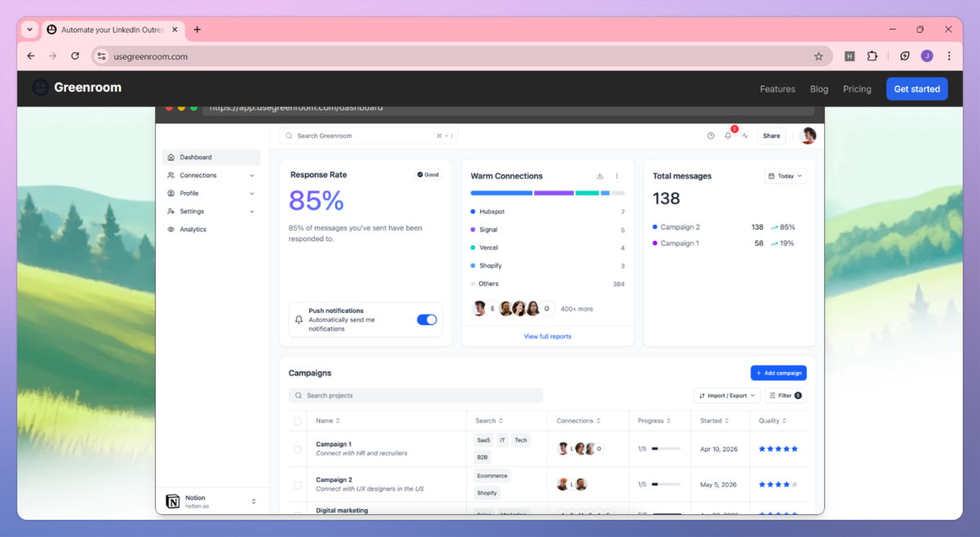Open the browser tab search chevron

[30, 29]
